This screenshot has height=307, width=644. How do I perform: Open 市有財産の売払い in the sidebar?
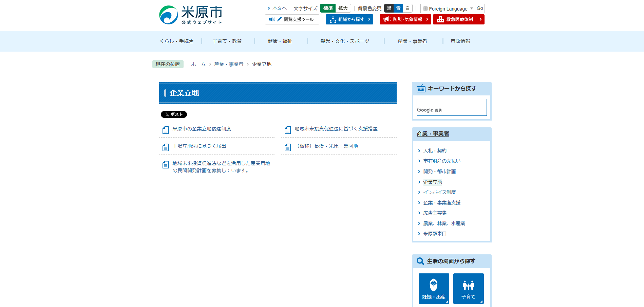coord(442,161)
